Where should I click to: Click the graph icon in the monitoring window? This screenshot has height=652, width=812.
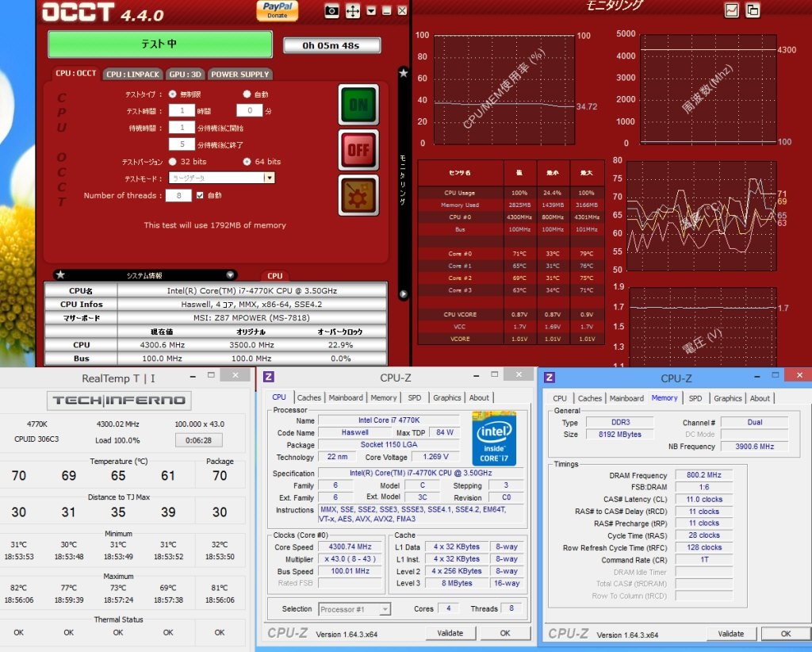(731, 10)
